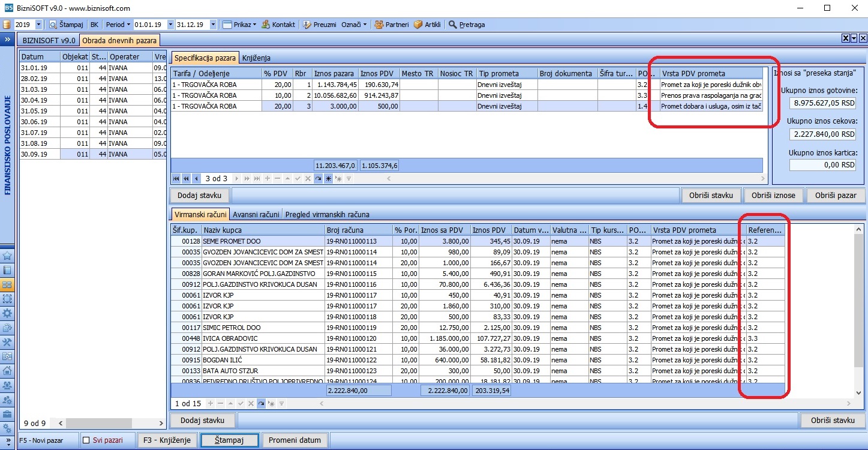This screenshot has height=450, width=868.
Task: Click the Obriši pazar button
Action: [836, 195]
